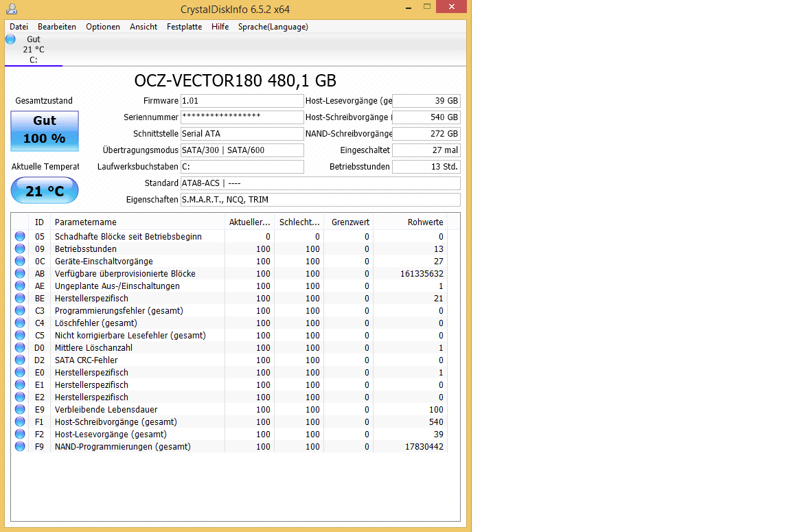Select 'Host-Lesevorgänge (gesamt)' row text
Screen dimensions: 791x532
[111, 434]
